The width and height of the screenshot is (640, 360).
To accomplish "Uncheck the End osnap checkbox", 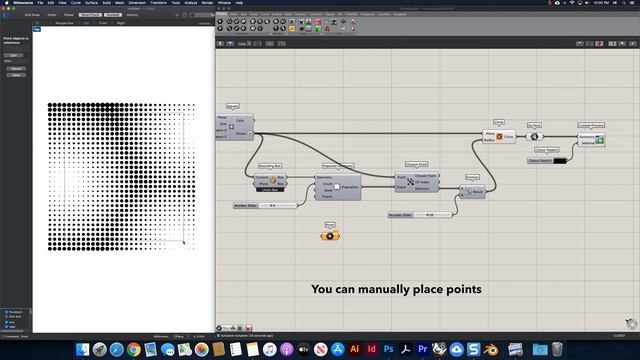I will point(7,322).
